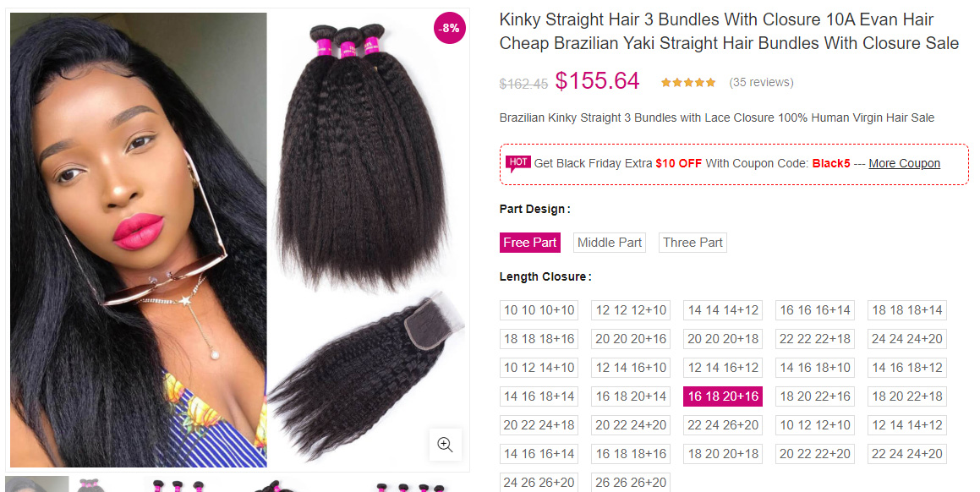Choose the 16 18 20+16 length option
Screen dimensions: 980x492
723,396
